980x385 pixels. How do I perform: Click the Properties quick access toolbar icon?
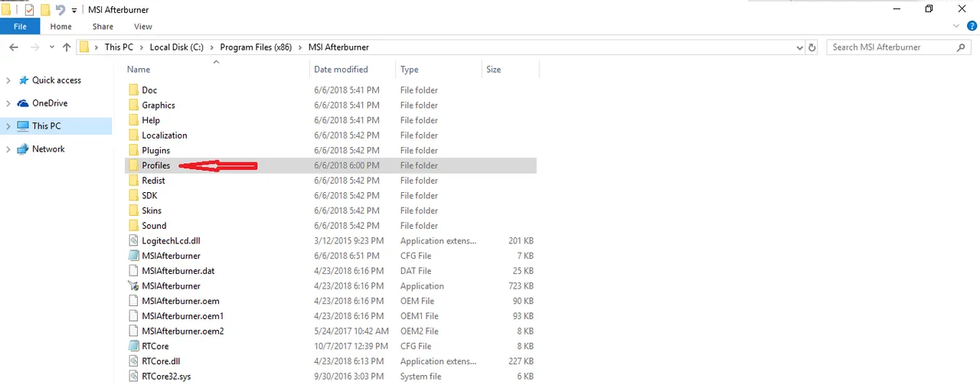point(29,10)
